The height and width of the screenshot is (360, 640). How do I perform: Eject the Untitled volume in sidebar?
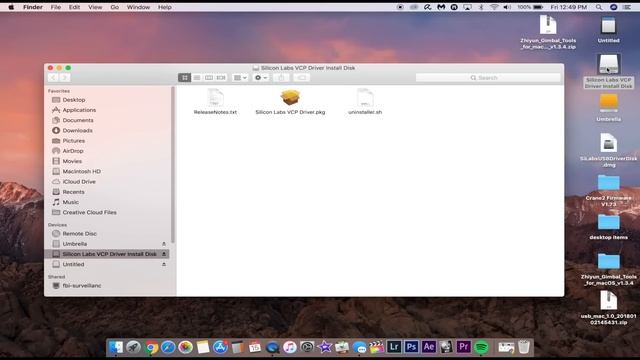click(164, 264)
